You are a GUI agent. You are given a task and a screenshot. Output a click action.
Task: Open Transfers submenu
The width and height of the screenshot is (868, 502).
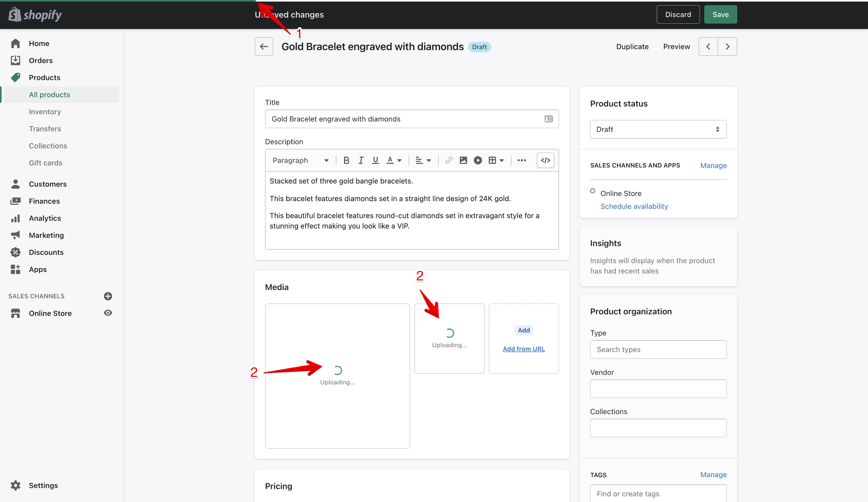[x=45, y=129]
